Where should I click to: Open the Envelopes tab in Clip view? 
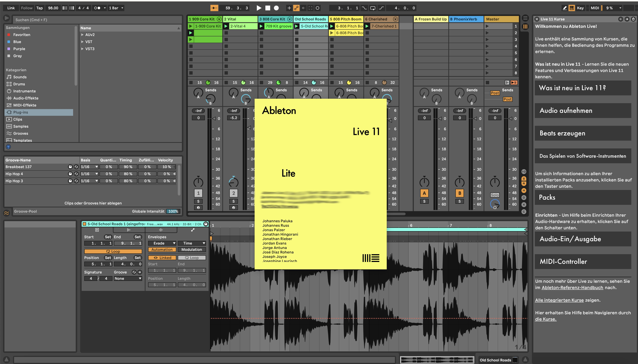click(x=192, y=230)
